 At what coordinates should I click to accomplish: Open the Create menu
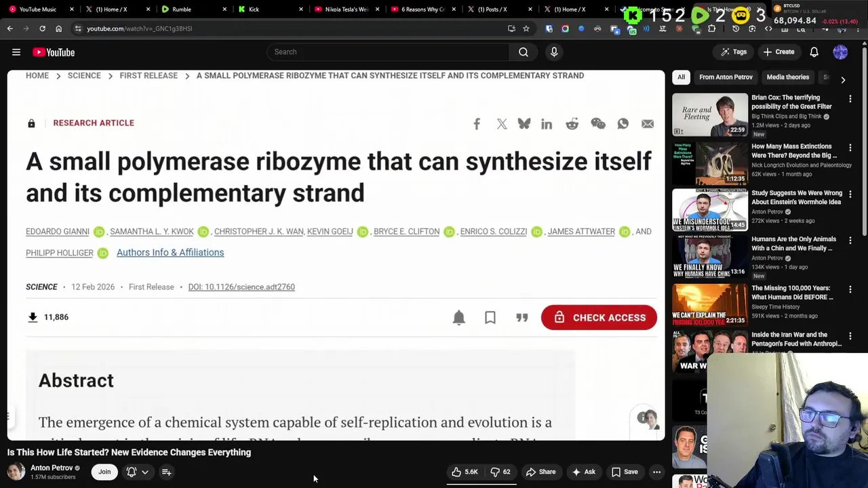[x=778, y=52]
